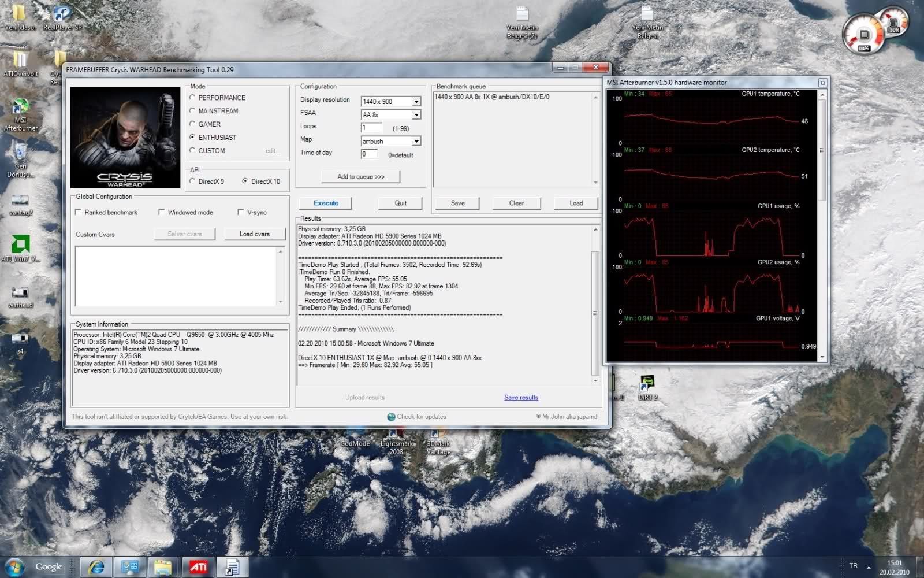Detach the MSI Afterburner hardware monitor
Image resolution: width=924 pixels, height=578 pixels.
822,83
